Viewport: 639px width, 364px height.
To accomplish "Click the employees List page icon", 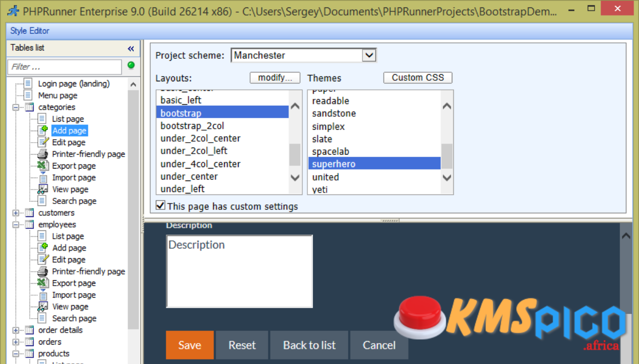I will point(42,236).
